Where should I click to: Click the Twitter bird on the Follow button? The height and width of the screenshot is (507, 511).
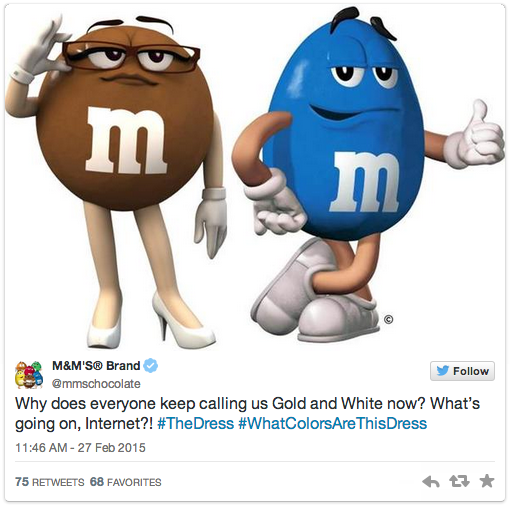[x=443, y=371]
